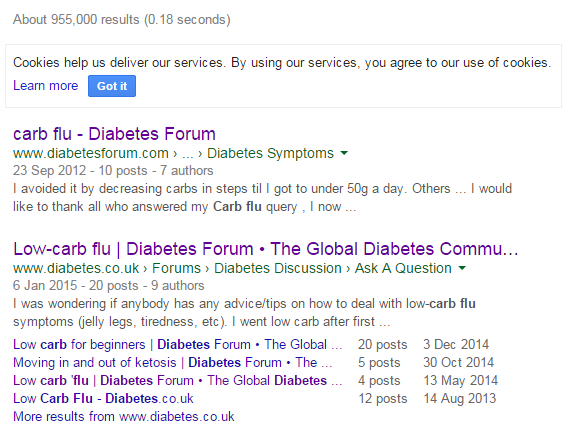Expand the diabetesforum.com result dropdown arrow
Image resolution: width=568 pixels, height=431 pixels.
click(344, 153)
